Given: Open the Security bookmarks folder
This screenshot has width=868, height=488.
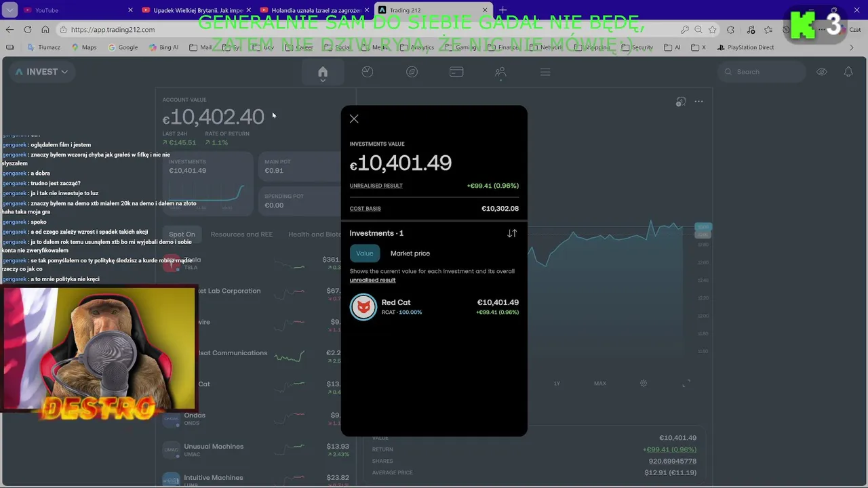Looking at the screenshot, I should (637, 47).
